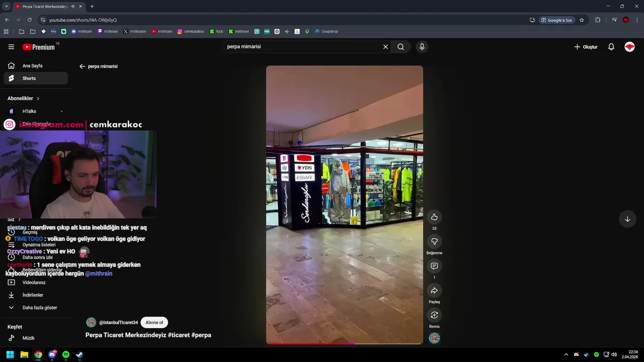Open YouTube notifications bell

point(611,47)
